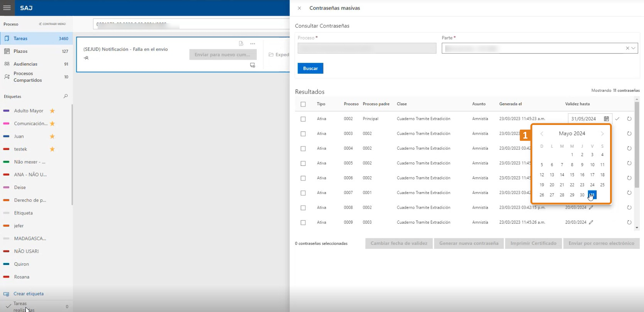Viewport: 644px width, 312px height.
Task: Click the refresh icon for process 0004 row
Action: 629,148
